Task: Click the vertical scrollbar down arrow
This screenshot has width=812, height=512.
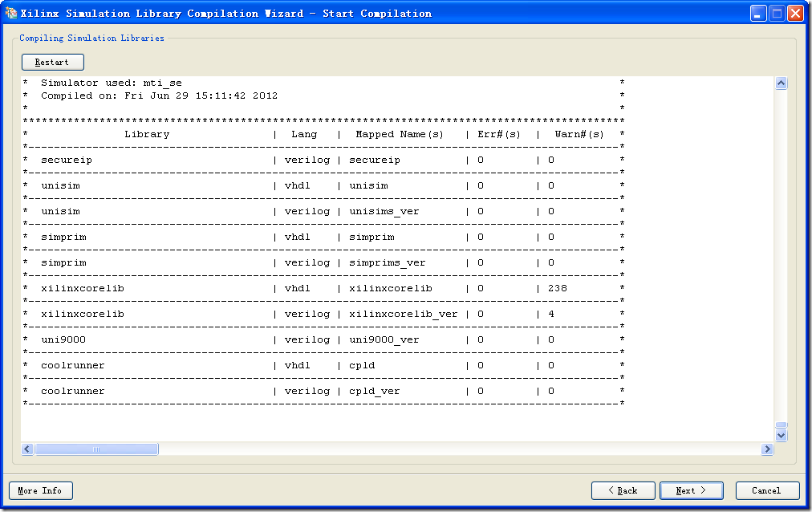Action: 781,435
